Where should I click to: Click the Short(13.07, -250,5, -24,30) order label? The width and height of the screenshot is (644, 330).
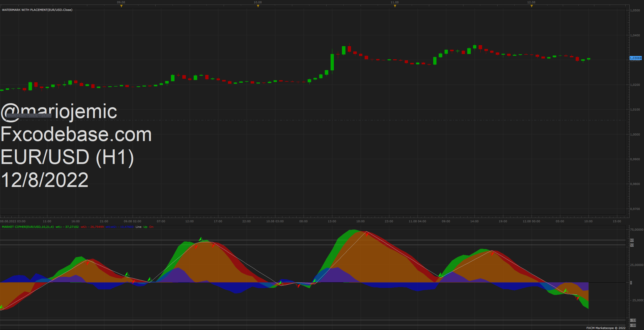(29, 116)
